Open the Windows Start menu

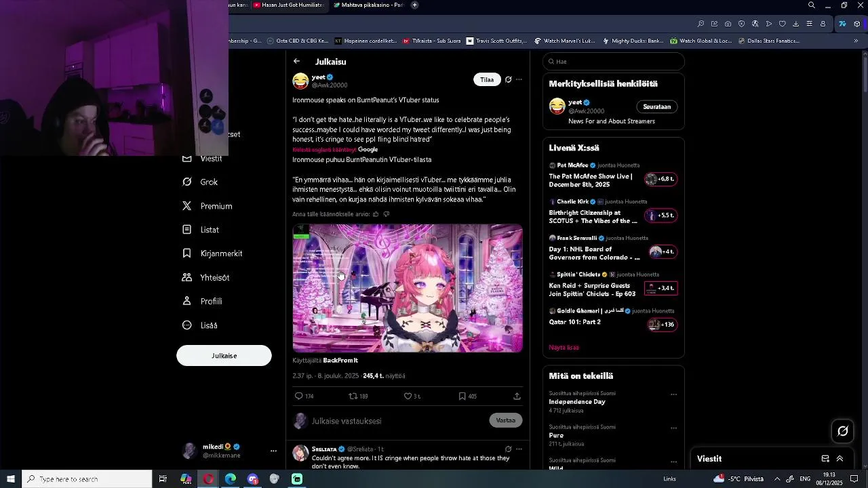(11, 479)
